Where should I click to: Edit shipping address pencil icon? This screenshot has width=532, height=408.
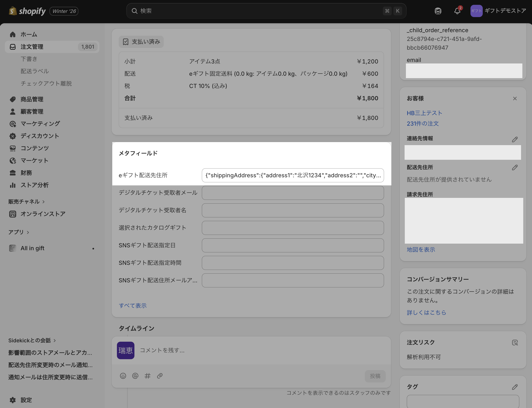click(514, 167)
